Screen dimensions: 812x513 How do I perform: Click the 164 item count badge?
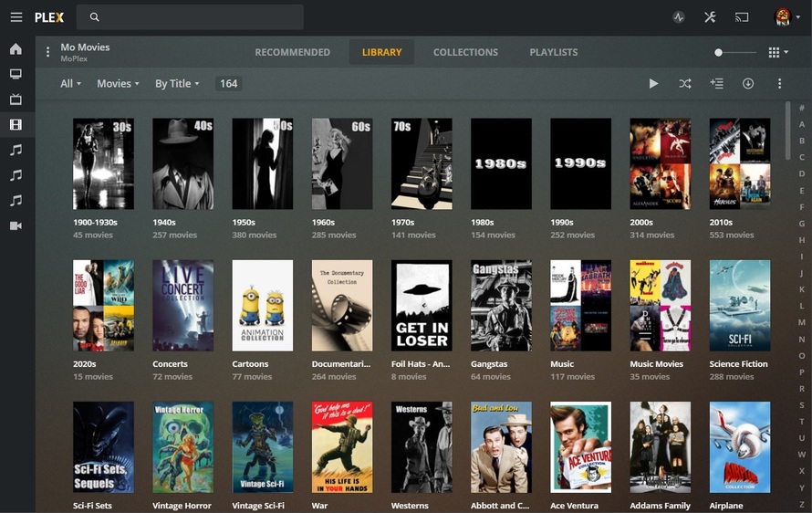[x=228, y=83]
